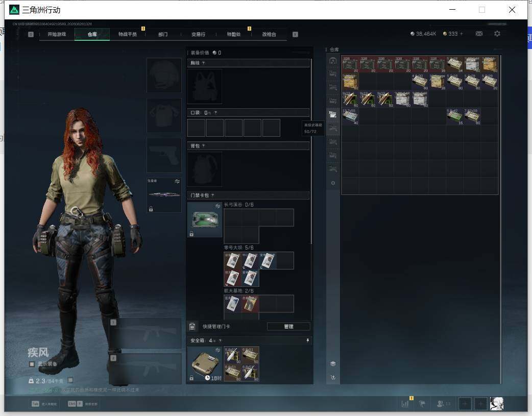The image size is (532, 416).
Task: Click the first keycard under 零号大坝
Action: [x=233, y=261]
